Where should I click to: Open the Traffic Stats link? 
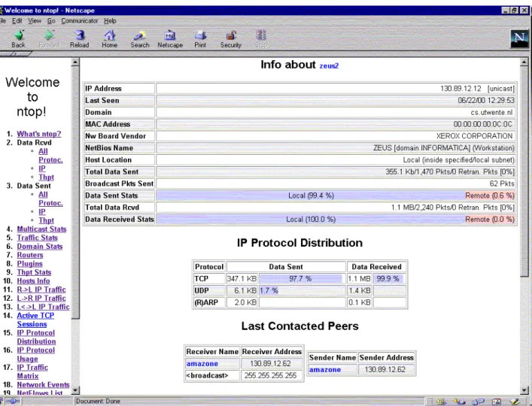[38, 238]
